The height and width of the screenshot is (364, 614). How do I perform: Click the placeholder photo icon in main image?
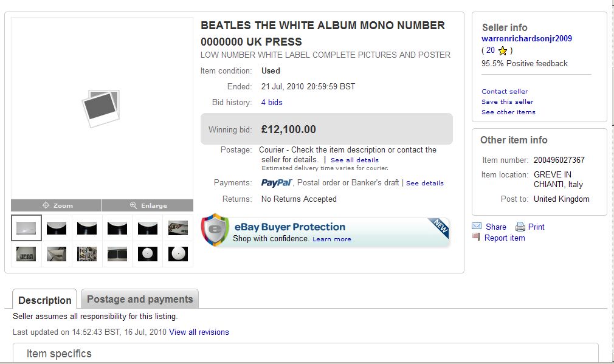(101, 108)
